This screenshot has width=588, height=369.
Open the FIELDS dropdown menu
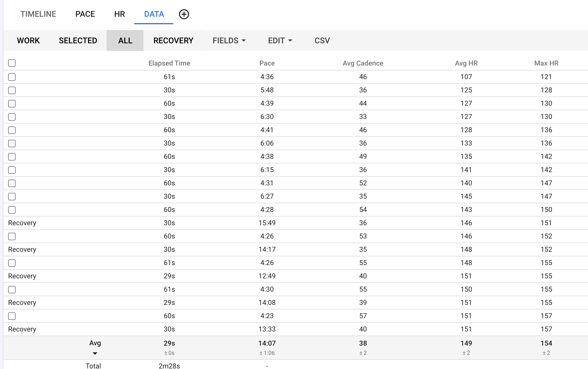pyautogui.click(x=229, y=40)
